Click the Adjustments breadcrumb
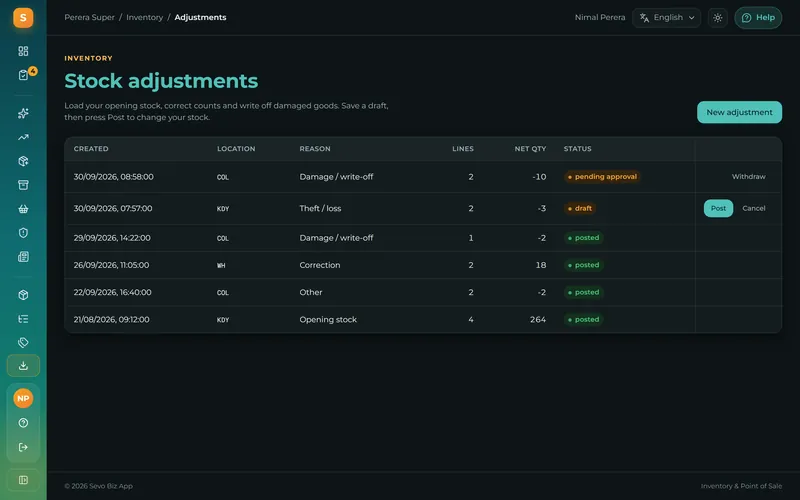This screenshot has width=800, height=500. [x=200, y=17]
